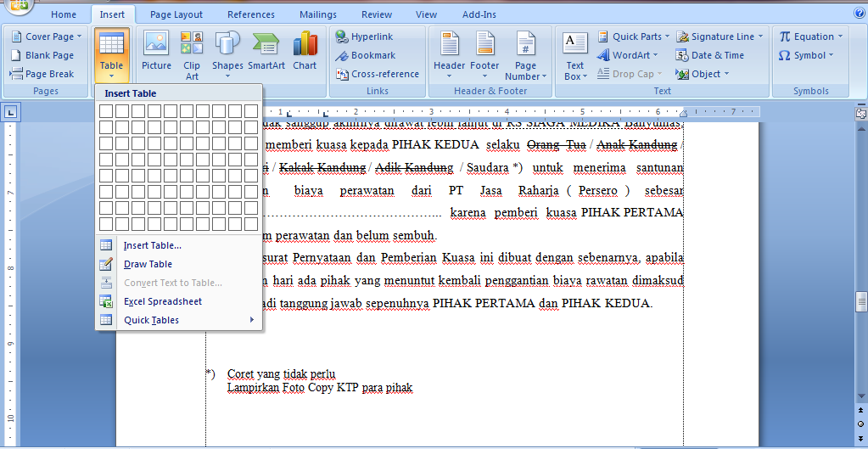868x449 pixels.
Task: Insert a Signature Line
Action: 720,36
